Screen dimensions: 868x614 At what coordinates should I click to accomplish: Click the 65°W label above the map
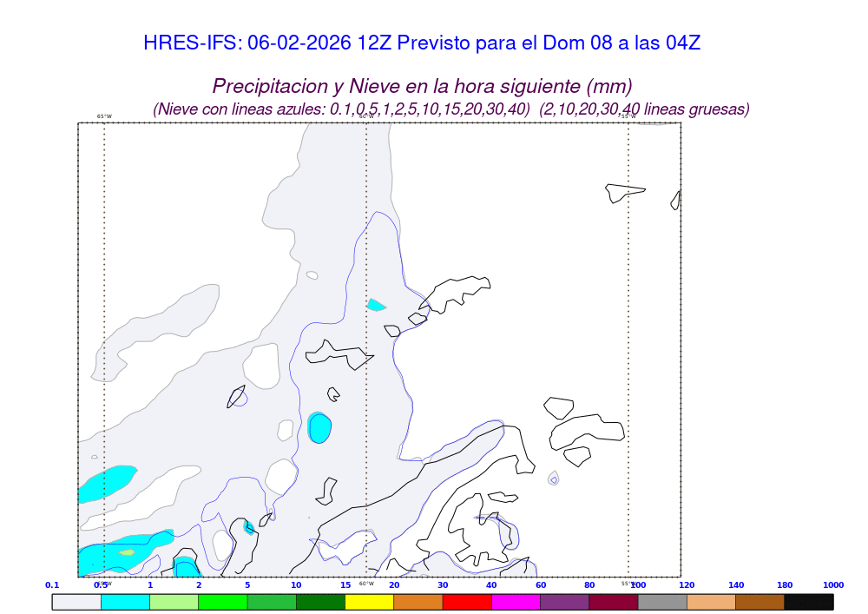click(x=104, y=116)
